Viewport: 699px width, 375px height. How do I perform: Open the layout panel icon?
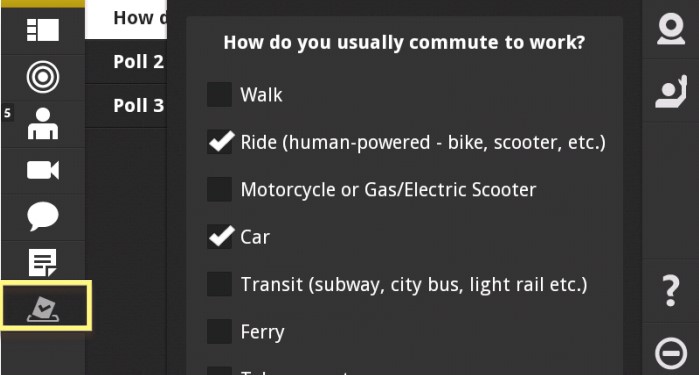click(x=43, y=30)
